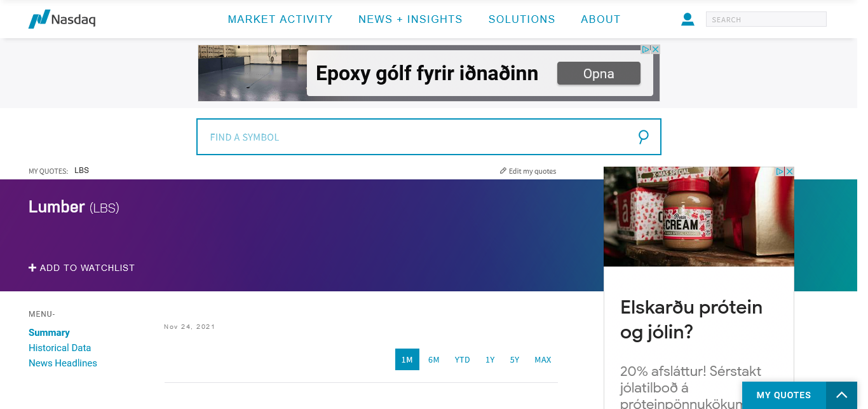
Task: Click the Nasdaq logo
Action: (62, 19)
